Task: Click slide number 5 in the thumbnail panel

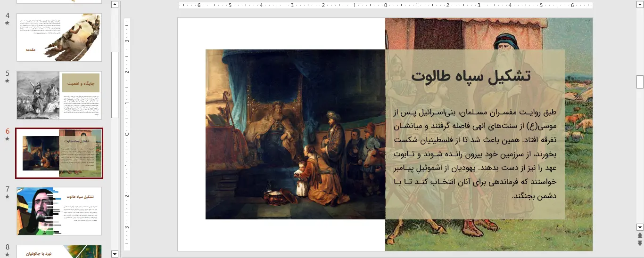Action: coord(7,73)
